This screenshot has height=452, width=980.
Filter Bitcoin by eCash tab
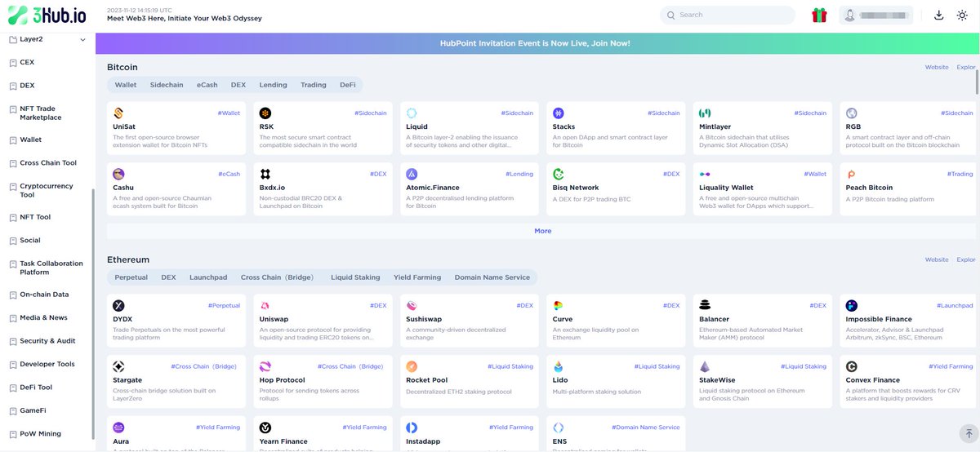coord(207,85)
